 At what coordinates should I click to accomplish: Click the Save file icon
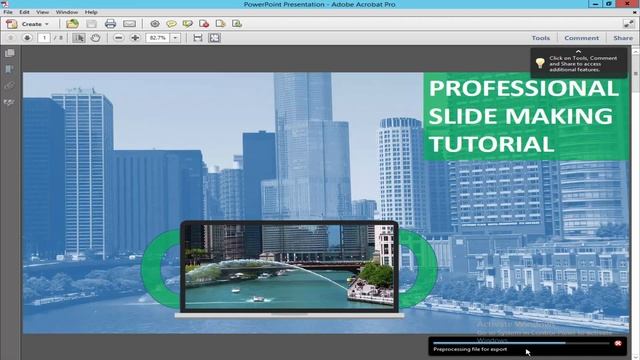click(x=91, y=24)
